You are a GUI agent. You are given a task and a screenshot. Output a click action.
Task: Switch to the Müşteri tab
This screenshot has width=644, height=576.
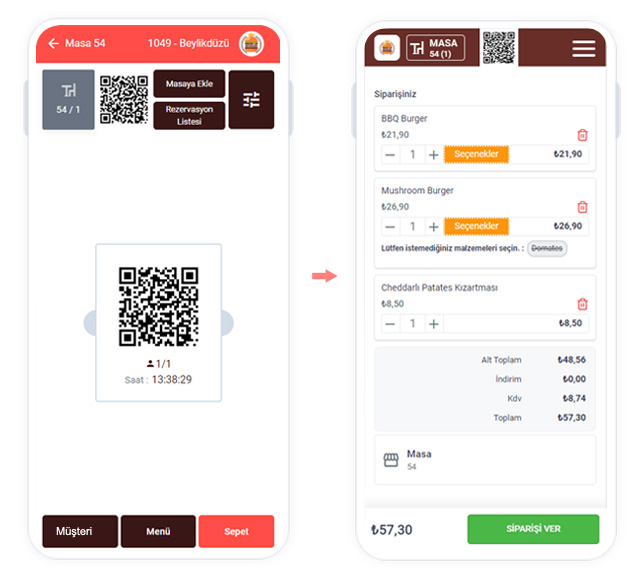(80, 531)
